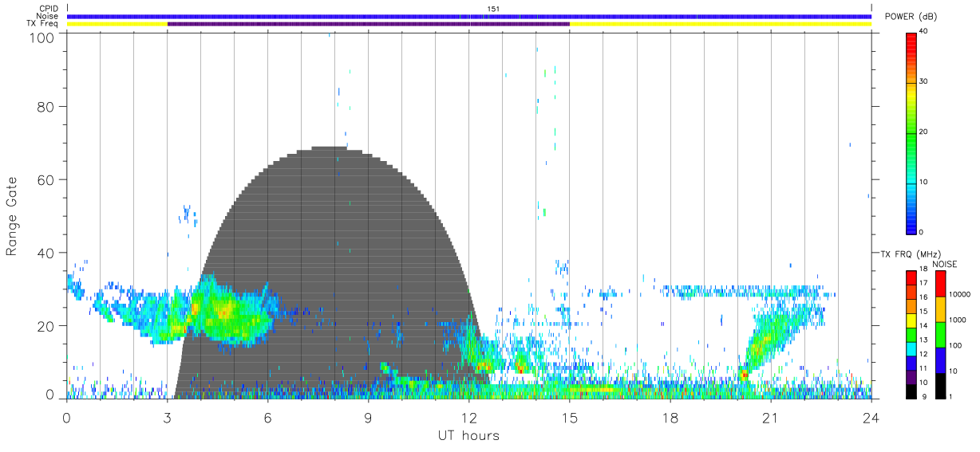Screen dimensions: 980x452
Task: Click the NOISE legend label "1000"
Action: (x=957, y=320)
